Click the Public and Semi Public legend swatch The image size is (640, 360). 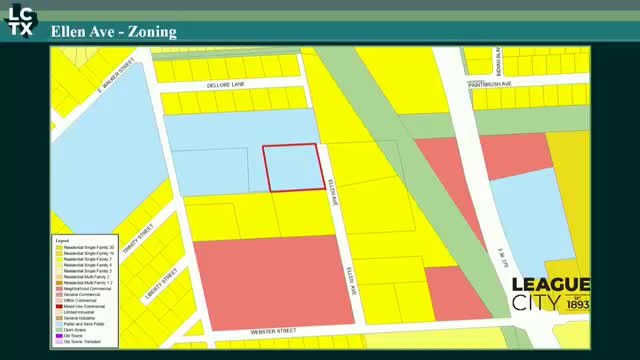(x=59, y=324)
